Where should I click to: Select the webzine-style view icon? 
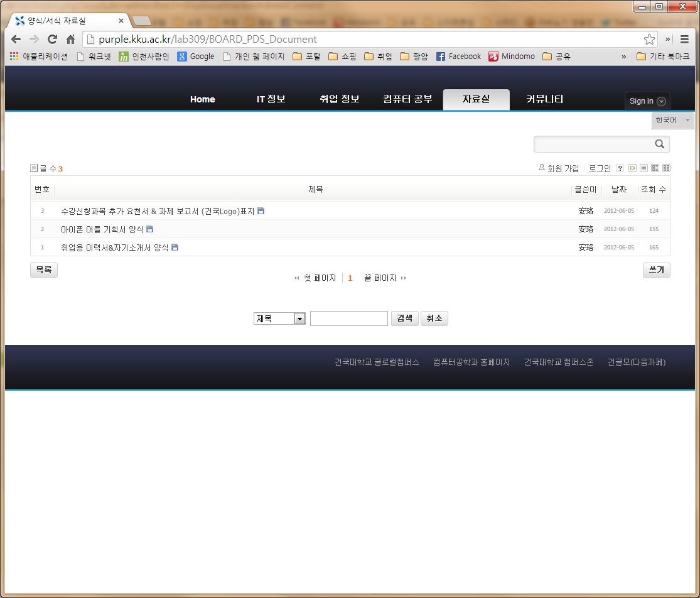[655, 168]
